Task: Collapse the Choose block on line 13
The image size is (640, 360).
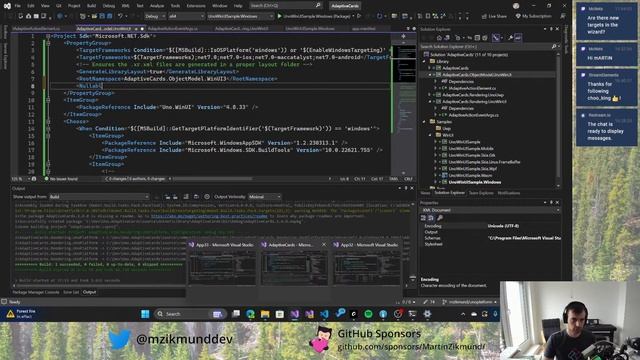Action: coord(48,121)
